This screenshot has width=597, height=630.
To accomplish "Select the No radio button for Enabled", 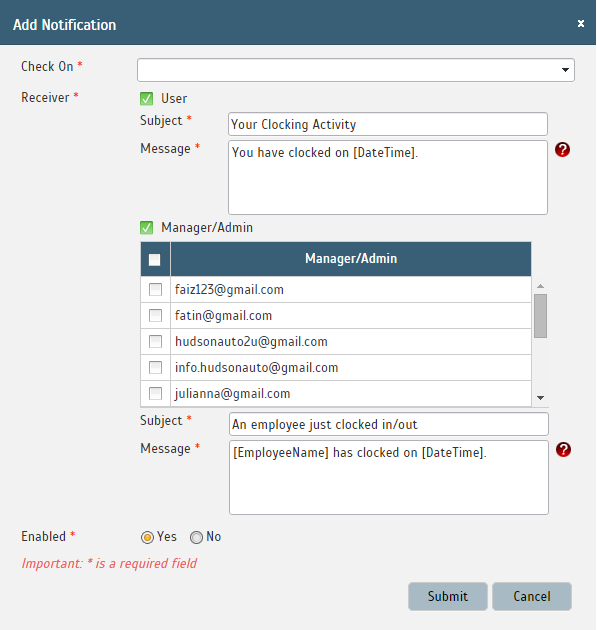I will (196, 537).
